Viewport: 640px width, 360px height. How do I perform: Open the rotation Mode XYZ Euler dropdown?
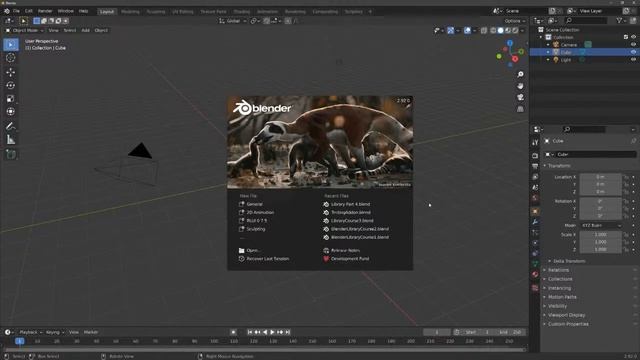click(601, 225)
